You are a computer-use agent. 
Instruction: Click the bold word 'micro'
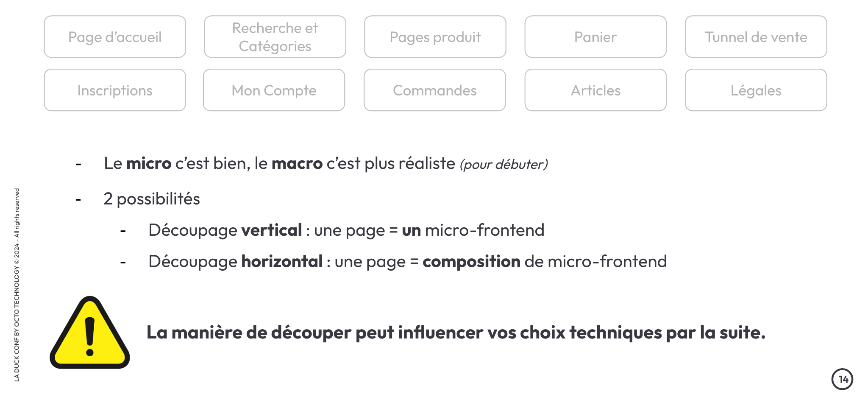tap(149, 163)
